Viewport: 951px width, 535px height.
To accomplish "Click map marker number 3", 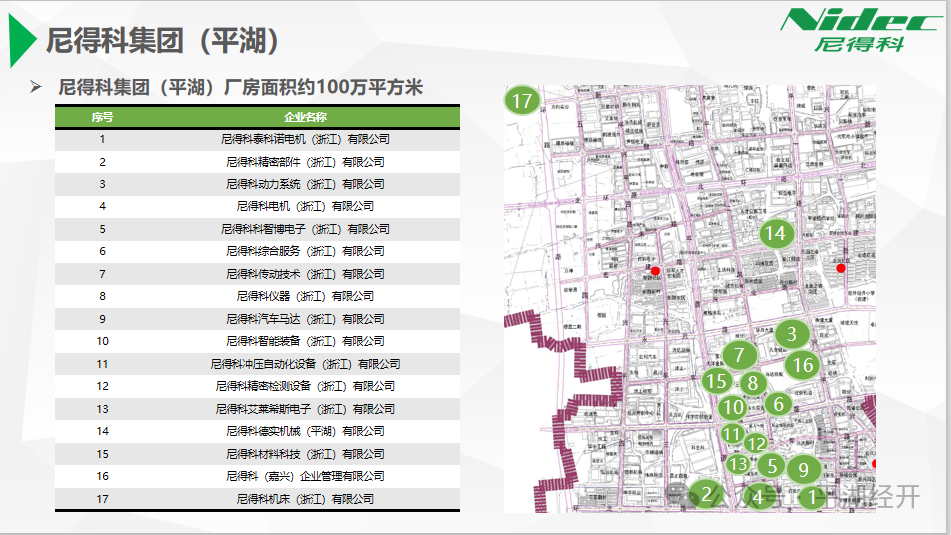I will 791,334.
